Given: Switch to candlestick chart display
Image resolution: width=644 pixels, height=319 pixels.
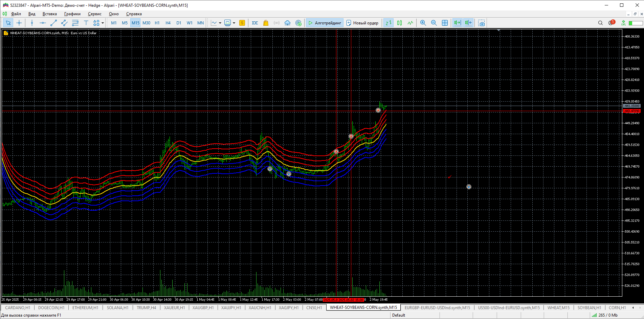Looking at the screenshot, I should point(399,23).
